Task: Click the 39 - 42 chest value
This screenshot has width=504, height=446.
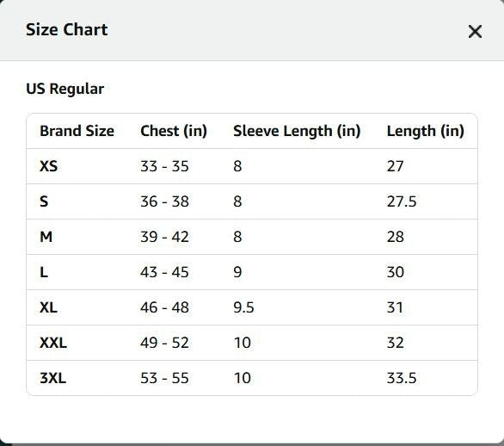Action: tap(164, 237)
